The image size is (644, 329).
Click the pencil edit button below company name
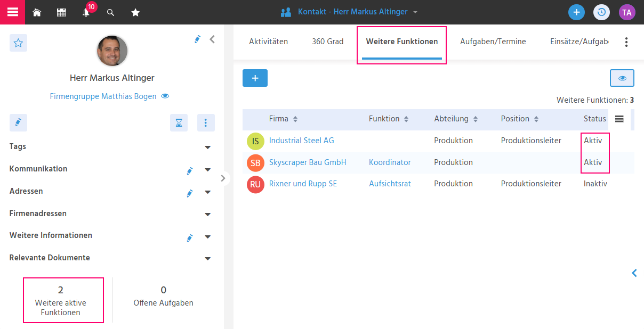[18, 123]
